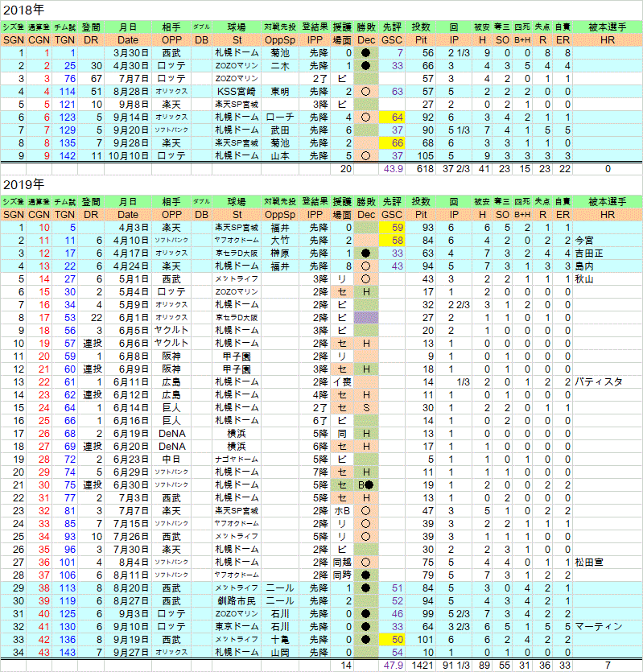Select opposing starter 榊原 cell

tap(280, 254)
